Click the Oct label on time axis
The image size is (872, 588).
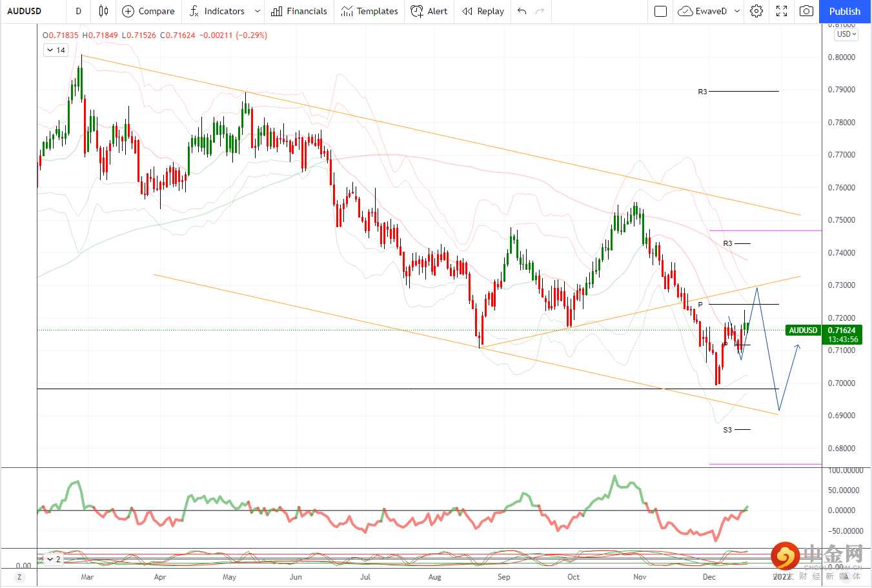573,577
